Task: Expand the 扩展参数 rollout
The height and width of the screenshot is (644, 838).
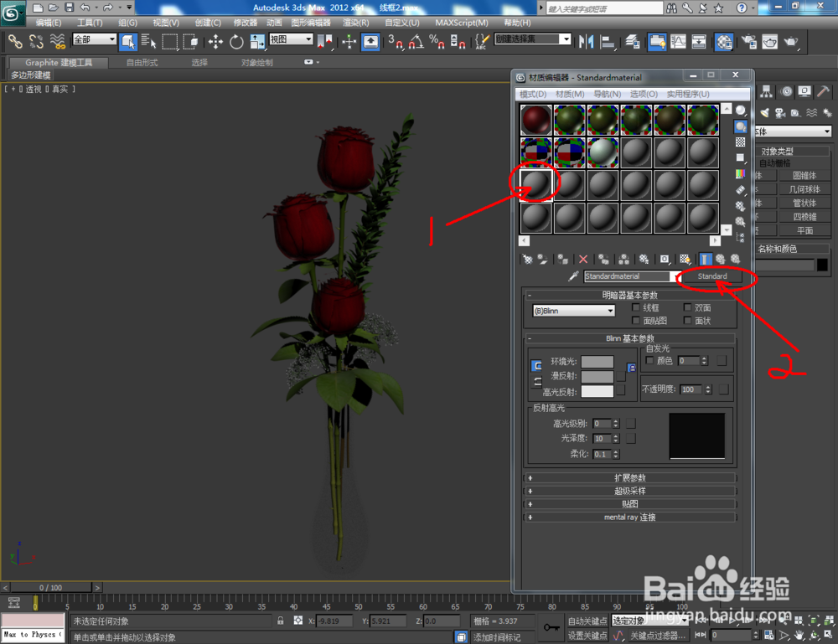Action: 629,477
